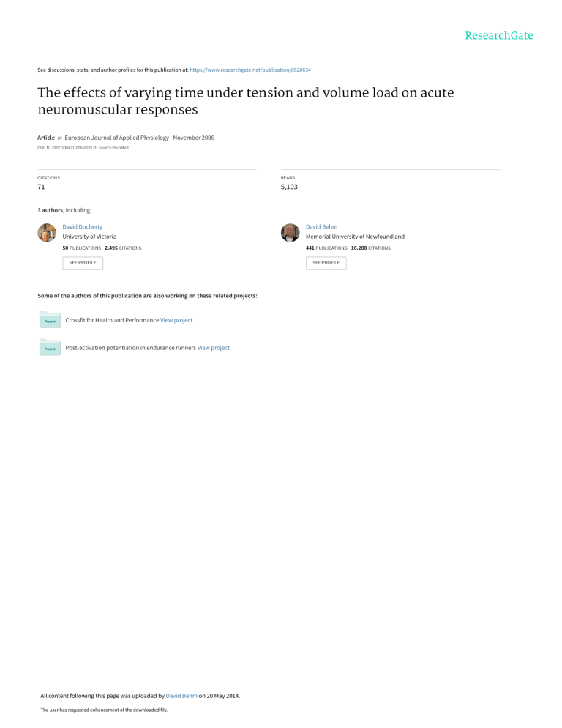
Task: Open David Docherty's author name link
Action: pos(83,226)
